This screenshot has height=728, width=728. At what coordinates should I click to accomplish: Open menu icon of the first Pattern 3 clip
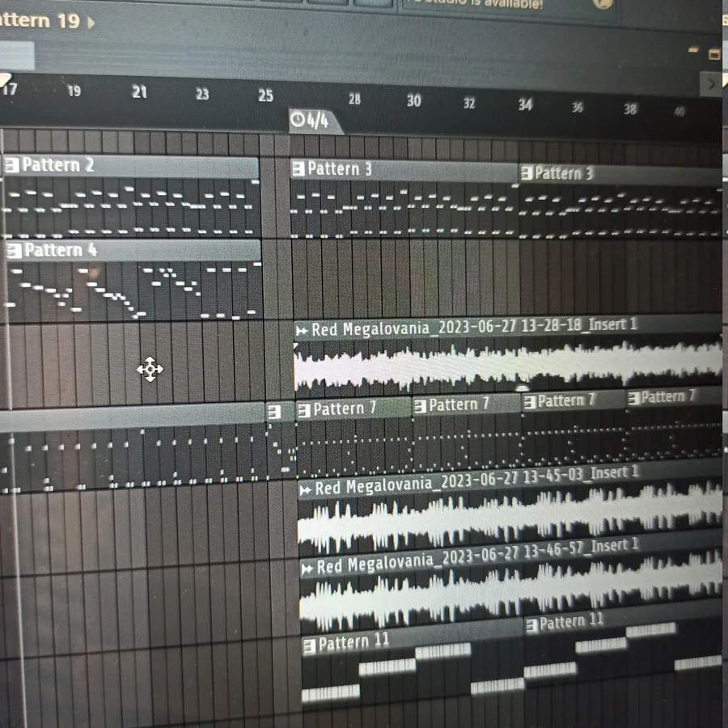click(298, 169)
